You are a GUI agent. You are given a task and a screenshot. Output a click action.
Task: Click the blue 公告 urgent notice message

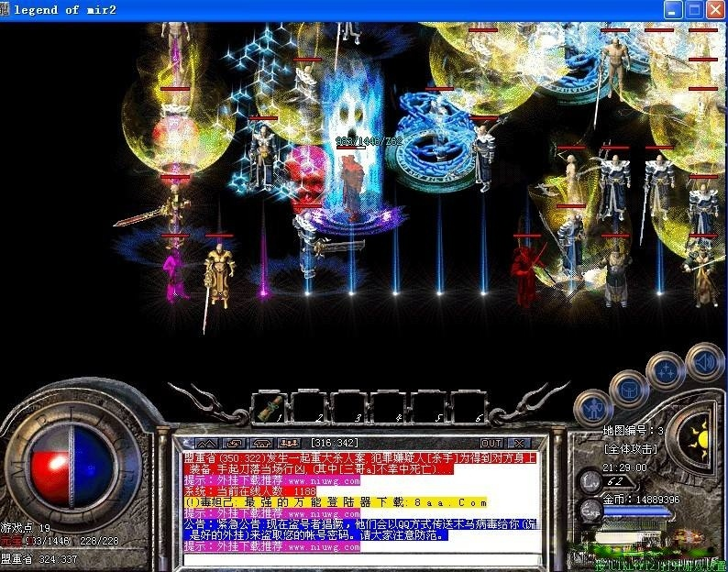[x=360, y=530]
